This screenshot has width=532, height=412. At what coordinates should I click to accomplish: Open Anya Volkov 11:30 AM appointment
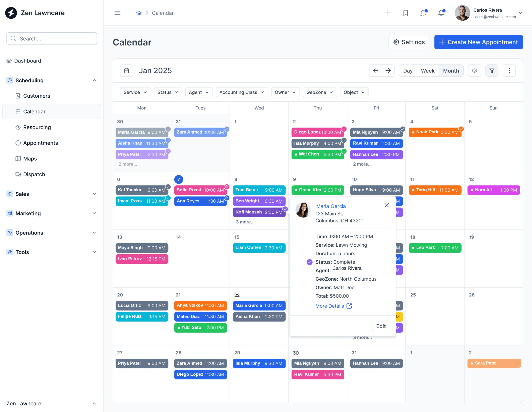pos(200,305)
